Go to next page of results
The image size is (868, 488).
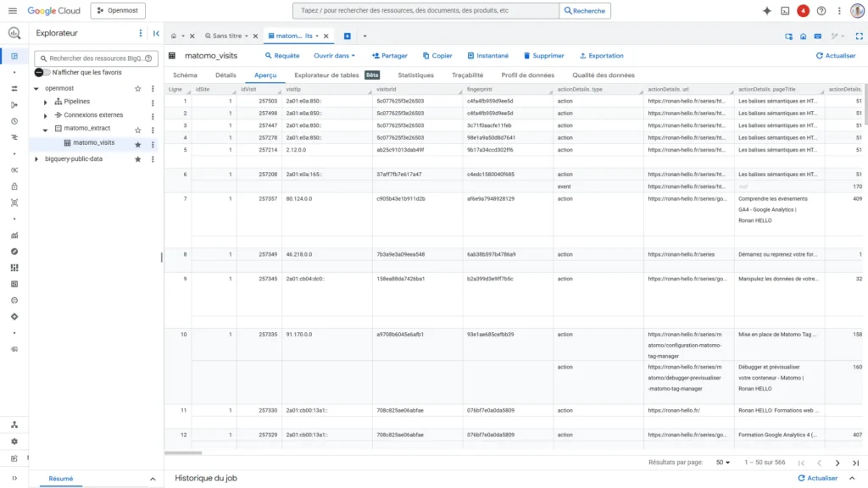(x=837, y=463)
